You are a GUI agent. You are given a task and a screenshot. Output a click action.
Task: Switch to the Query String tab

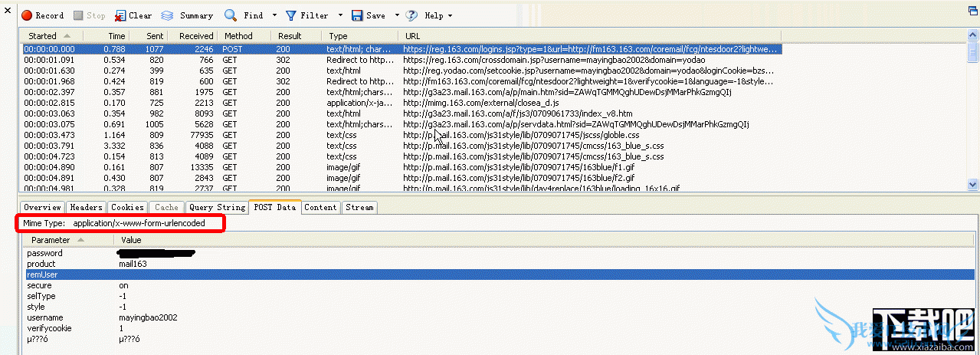217,207
